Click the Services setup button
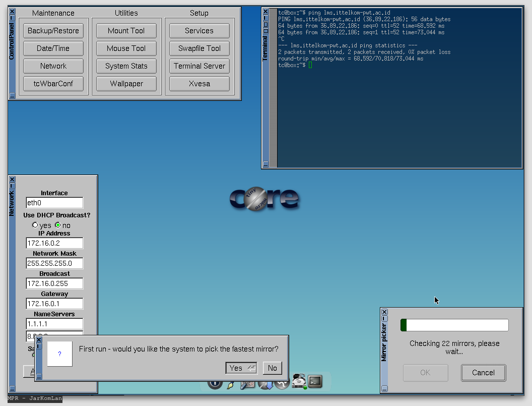The width and height of the screenshot is (532, 406). pos(199,31)
